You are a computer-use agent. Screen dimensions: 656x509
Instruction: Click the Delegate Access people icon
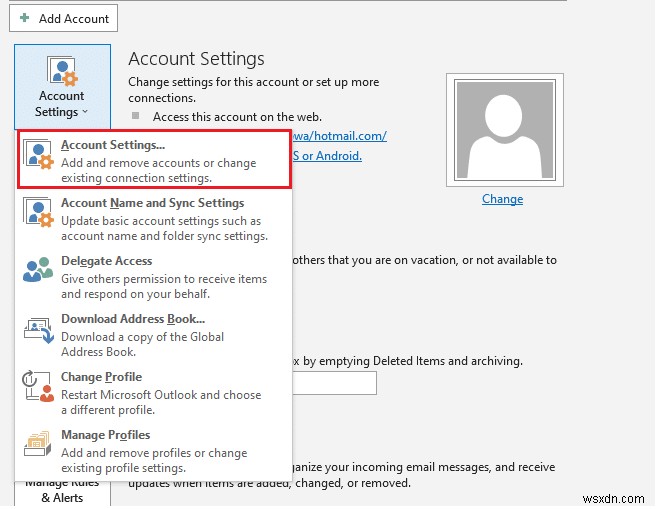pos(38,270)
